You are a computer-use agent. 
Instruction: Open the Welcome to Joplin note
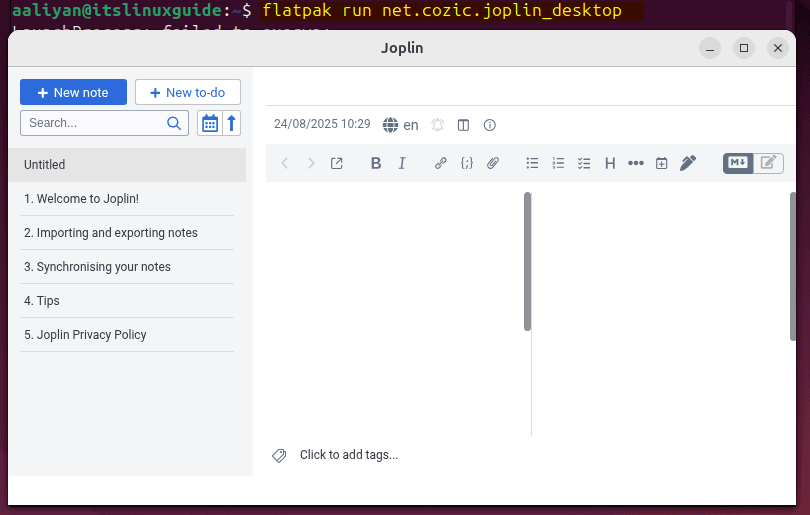pyautogui.click(x=82, y=199)
